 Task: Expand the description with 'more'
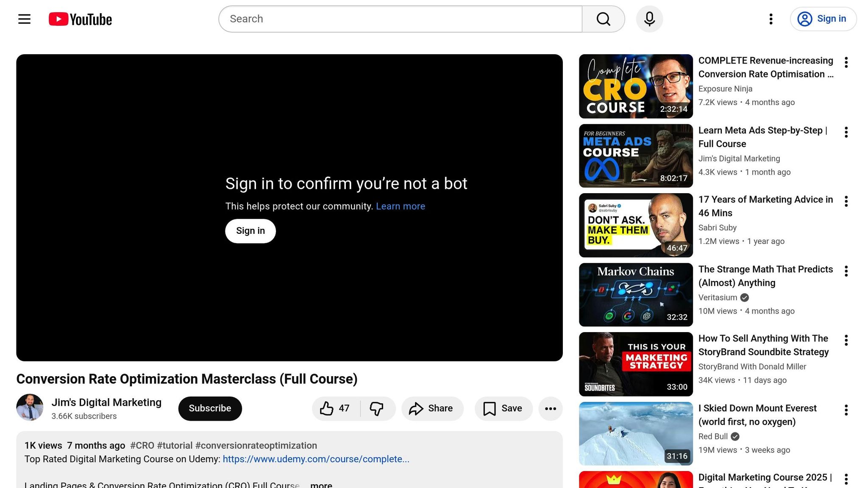coord(321,484)
